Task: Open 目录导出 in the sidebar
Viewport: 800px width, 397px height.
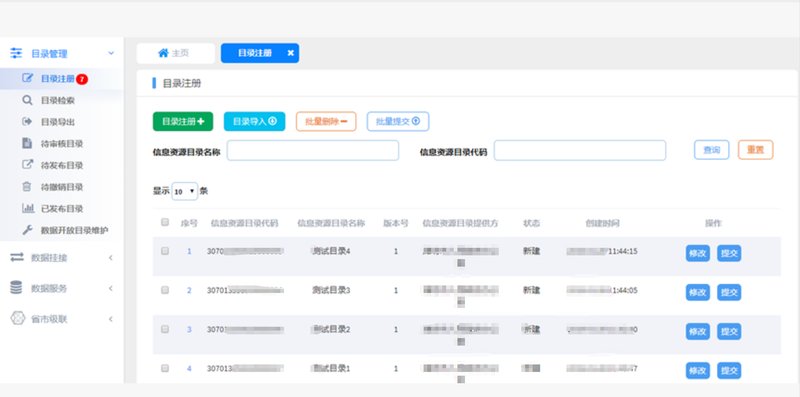Action: point(58,122)
